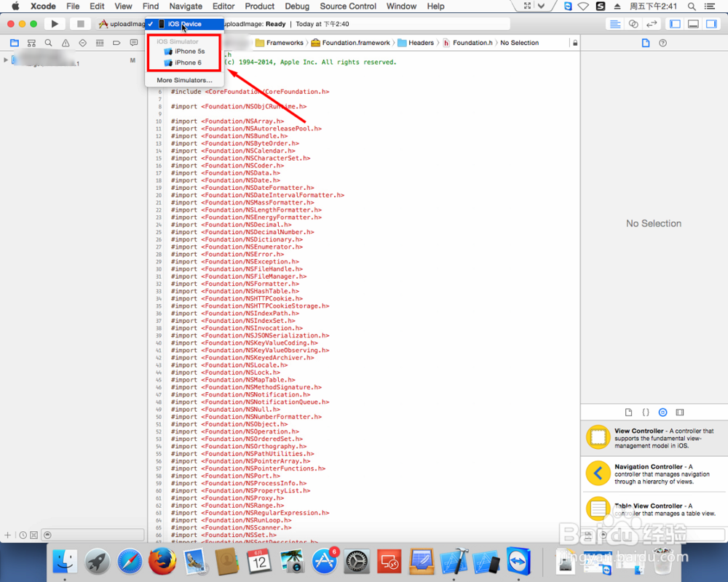Choose the iPhone 6 simulator
Screen dimensions: 728x582
coord(184,62)
